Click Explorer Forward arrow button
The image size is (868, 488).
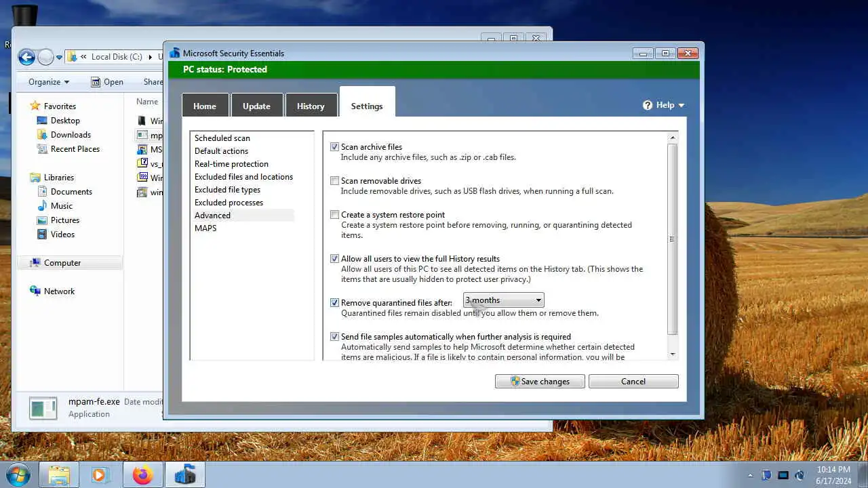[x=45, y=57]
